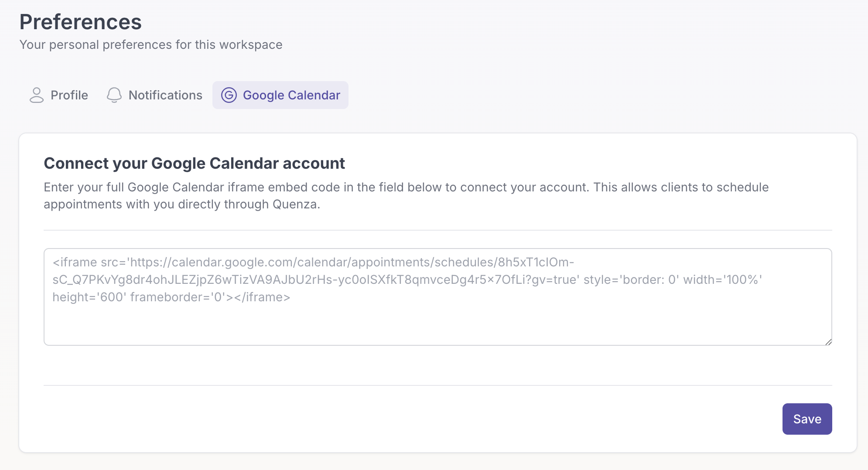Switch to the Notifications tab
Viewport: 868px width, 470px height.
(x=154, y=95)
